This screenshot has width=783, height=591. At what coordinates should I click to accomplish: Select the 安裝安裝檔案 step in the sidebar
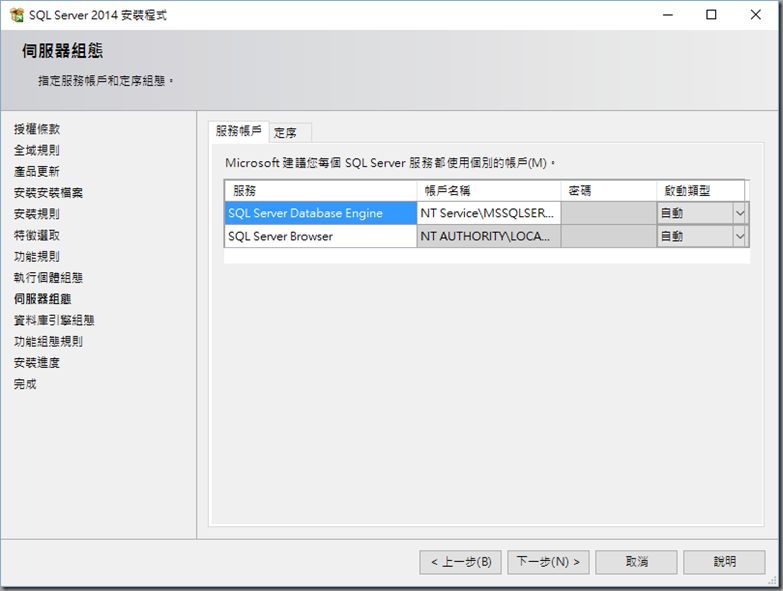tap(48, 193)
